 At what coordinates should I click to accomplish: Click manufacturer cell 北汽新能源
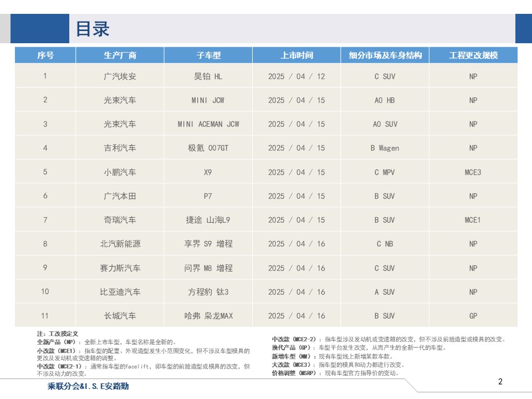[x=120, y=244]
